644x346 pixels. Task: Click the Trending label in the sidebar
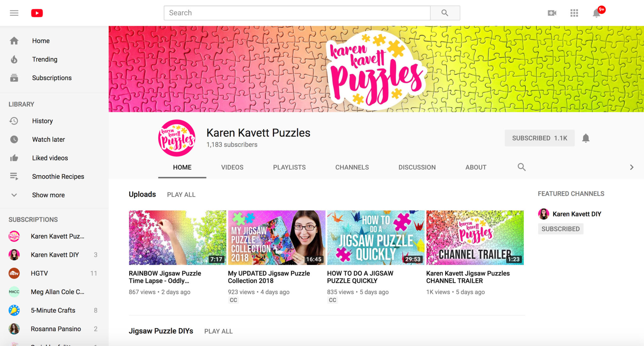tap(45, 59)
